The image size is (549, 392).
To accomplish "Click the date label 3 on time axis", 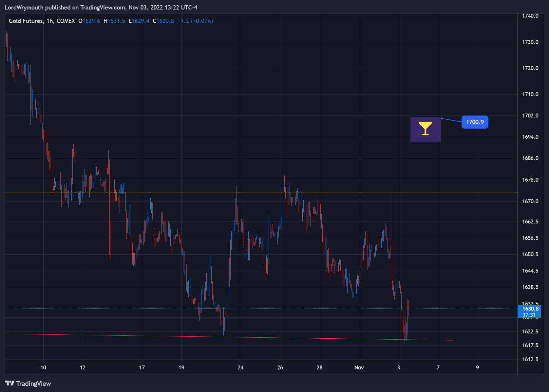I will (x=399, y=367).
